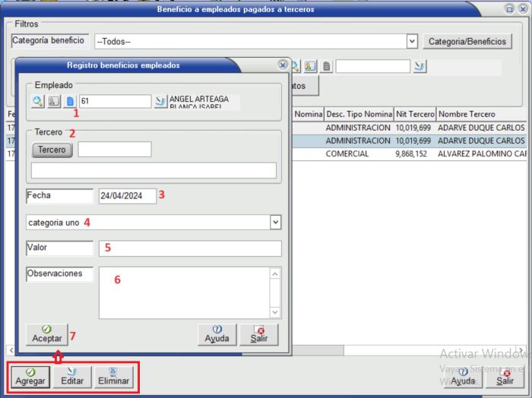Click the Fecha date field

pyautogui.click(x=127, y=196)
